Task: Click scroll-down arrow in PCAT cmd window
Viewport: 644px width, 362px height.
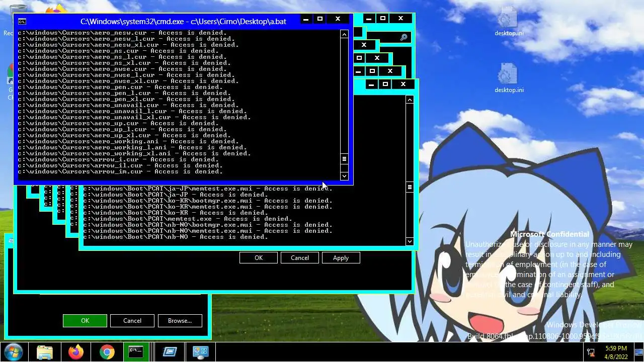Action: (x=410, y=241)
